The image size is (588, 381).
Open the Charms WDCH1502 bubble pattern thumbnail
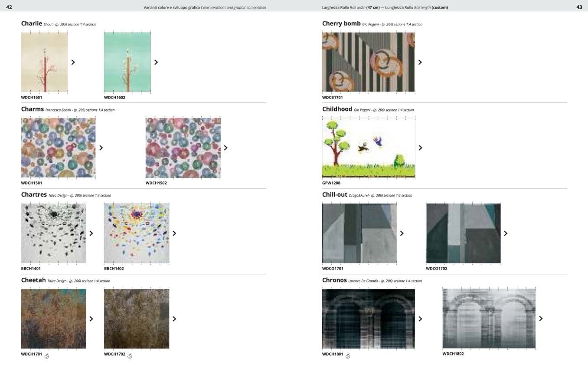[183, 148]
